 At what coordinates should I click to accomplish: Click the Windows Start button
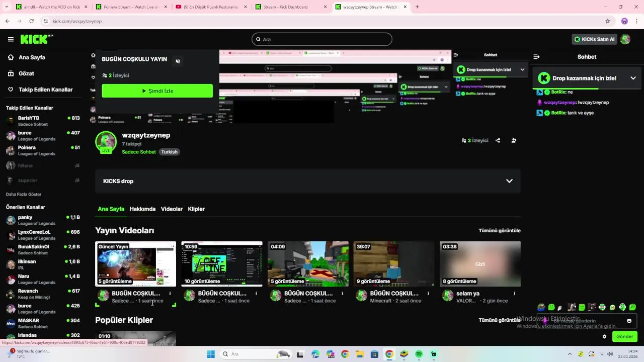(211, 354)
